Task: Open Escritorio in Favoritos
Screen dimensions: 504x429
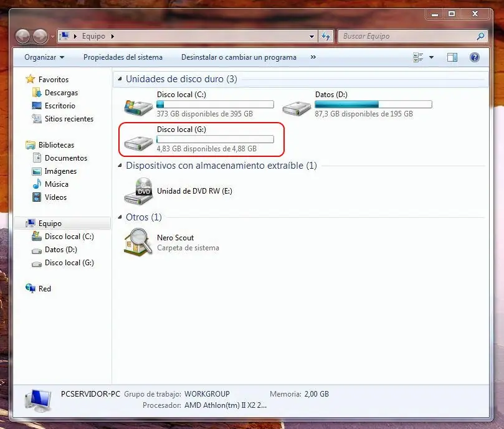Action: coord(60,106)
